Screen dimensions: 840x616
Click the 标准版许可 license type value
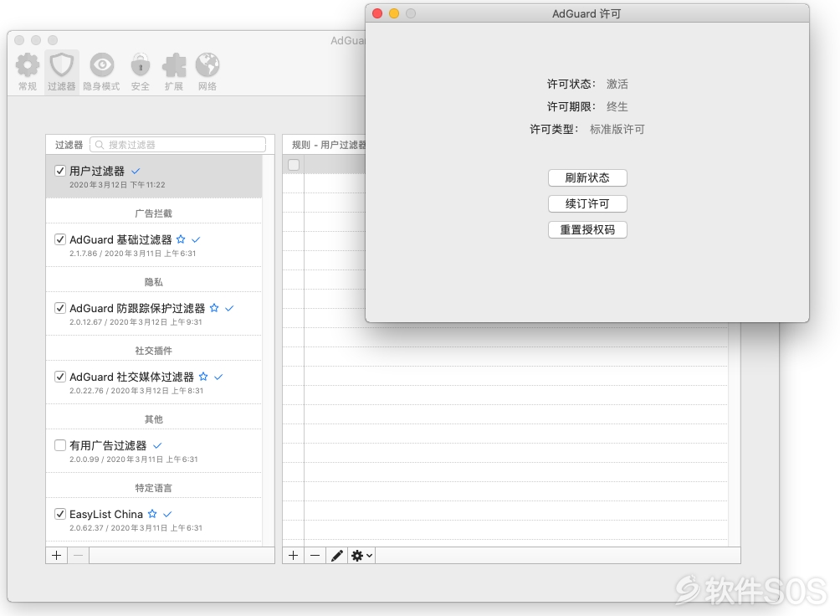pos(617,129)
